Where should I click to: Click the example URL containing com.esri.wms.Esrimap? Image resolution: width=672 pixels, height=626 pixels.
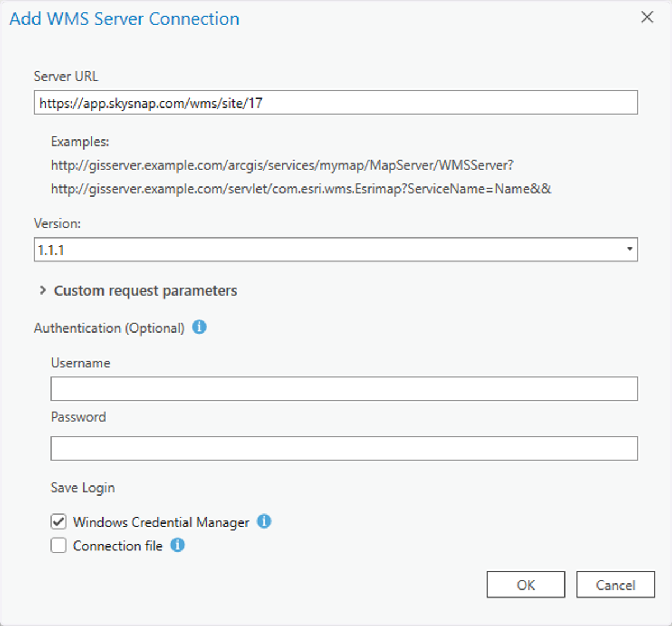[x=301, y=189]
